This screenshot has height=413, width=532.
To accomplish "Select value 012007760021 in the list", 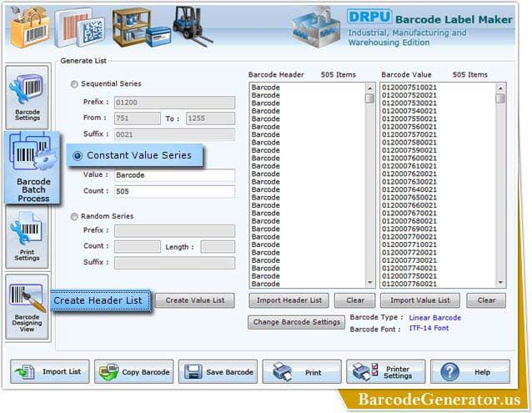I will pyautogui.click(x=409, y=284).
